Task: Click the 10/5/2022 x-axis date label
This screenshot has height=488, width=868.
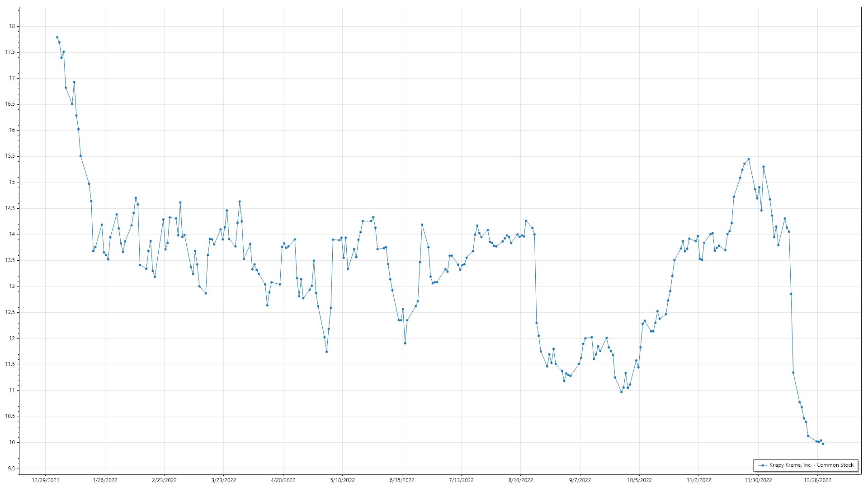Action: (639, 480)
